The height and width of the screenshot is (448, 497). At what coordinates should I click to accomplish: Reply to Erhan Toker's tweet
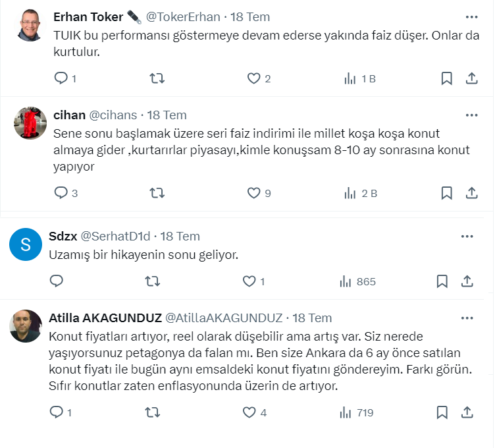[x=61, y=78]
